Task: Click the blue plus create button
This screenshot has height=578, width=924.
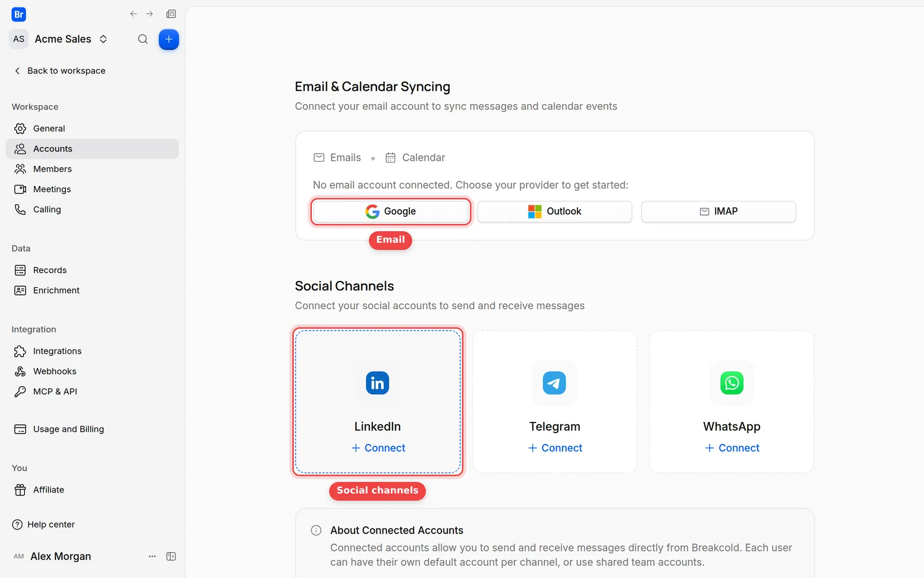Action: [x=169, y=39]
